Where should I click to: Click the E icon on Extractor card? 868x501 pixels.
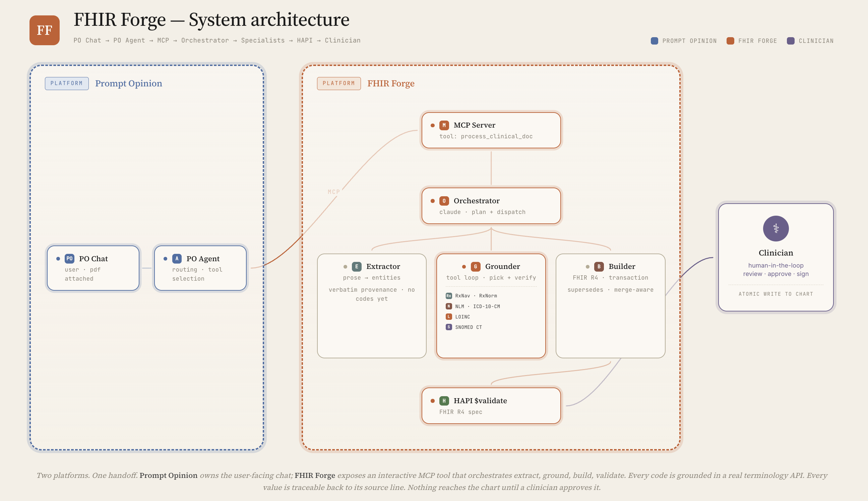tap(357, 267)
